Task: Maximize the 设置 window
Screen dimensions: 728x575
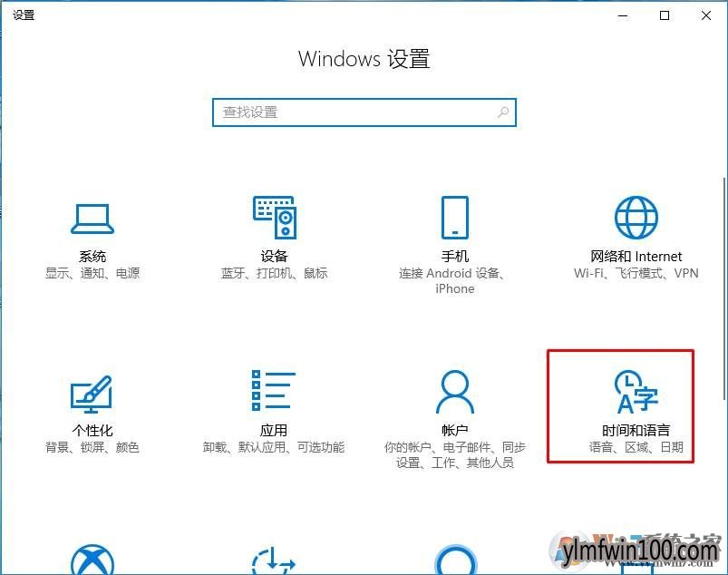Action: 665,15
